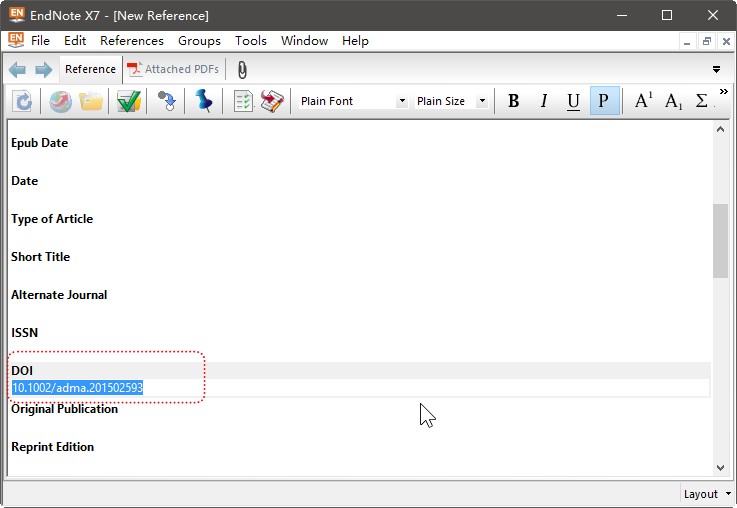Toggle Plain text P button
The width and height of the screenshot is (737, 508).
pos(604,101)
